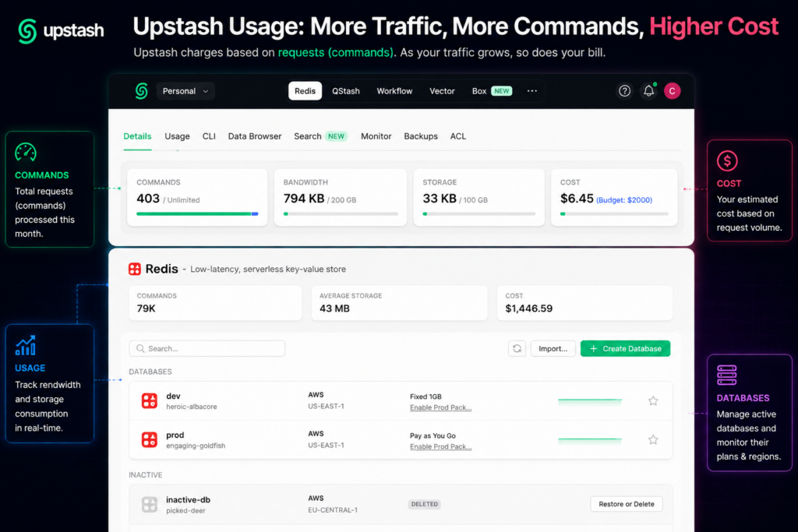Click Enable Prod Pack link for dev
The height and width of the screenshot is (532, 798).
pos(441,407)
